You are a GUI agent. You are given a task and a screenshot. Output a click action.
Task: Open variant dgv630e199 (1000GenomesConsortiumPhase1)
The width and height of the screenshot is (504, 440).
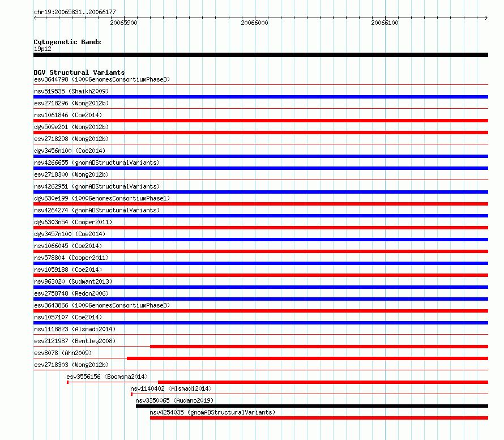[x=102, y=198]
